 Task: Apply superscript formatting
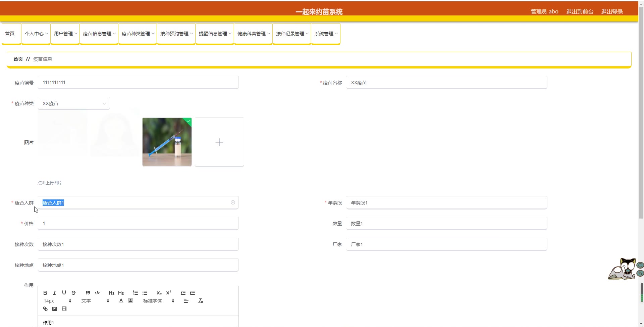(169, 293)
